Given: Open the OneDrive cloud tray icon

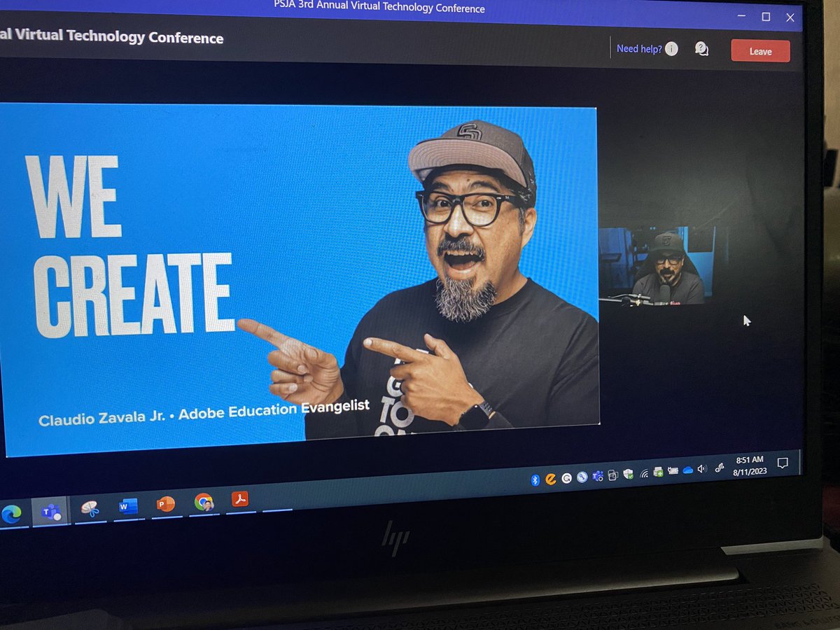Looking at the screenshot, I should (687, 470).
